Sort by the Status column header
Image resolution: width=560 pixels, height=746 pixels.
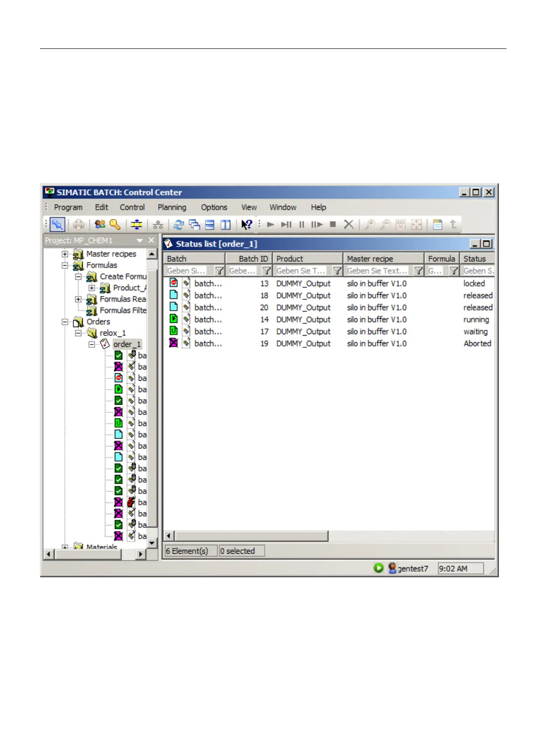477,259
